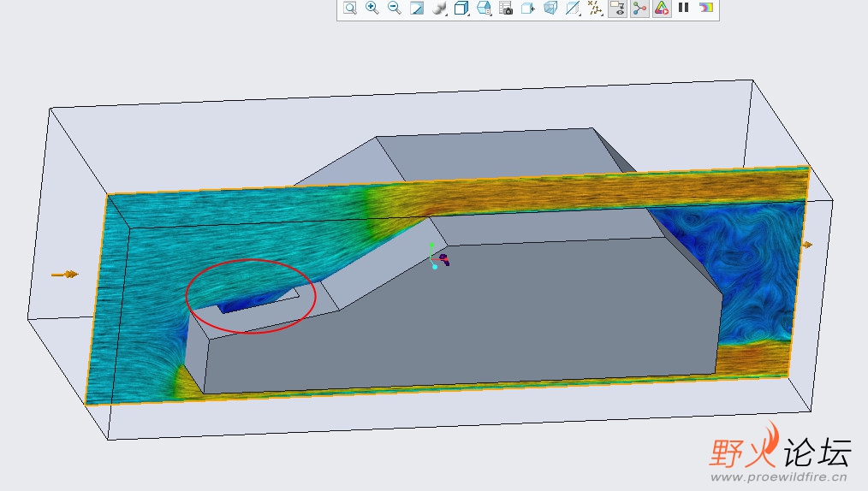Screen dimensions: 868x491
Task: Toggle annotation display eye icon
Action: coord(617,8)
